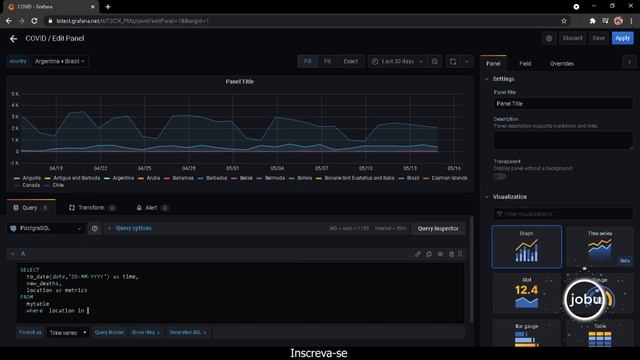The height and width of the screenshot is (360, 640).
Task: Open the Query tab
Action: 31,208
